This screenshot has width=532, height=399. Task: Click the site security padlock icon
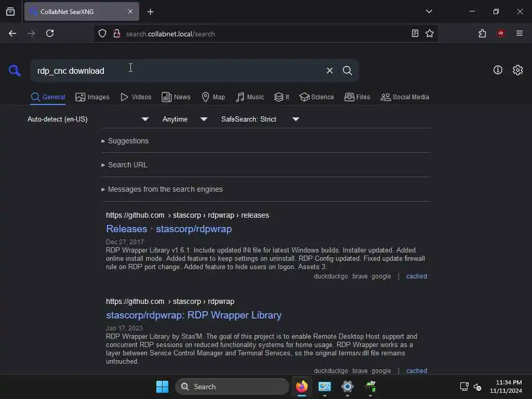[117, 33]
